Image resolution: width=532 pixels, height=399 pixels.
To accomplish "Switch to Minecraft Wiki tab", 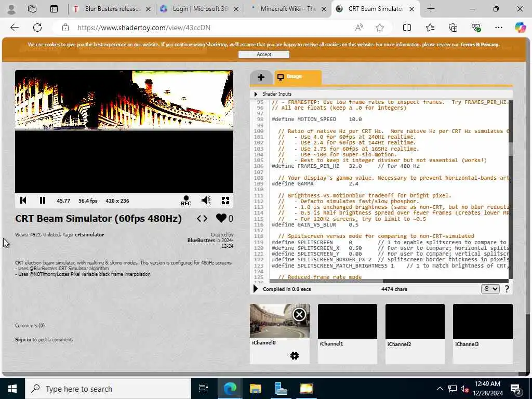I will click(287, 9).
